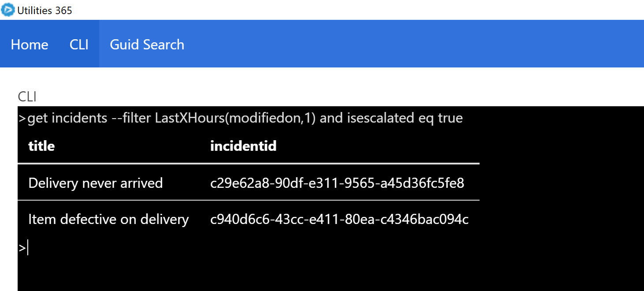This screenshot has height=291, width=644.
Task: Click the incidentid column header
Action: coord(243,146)
